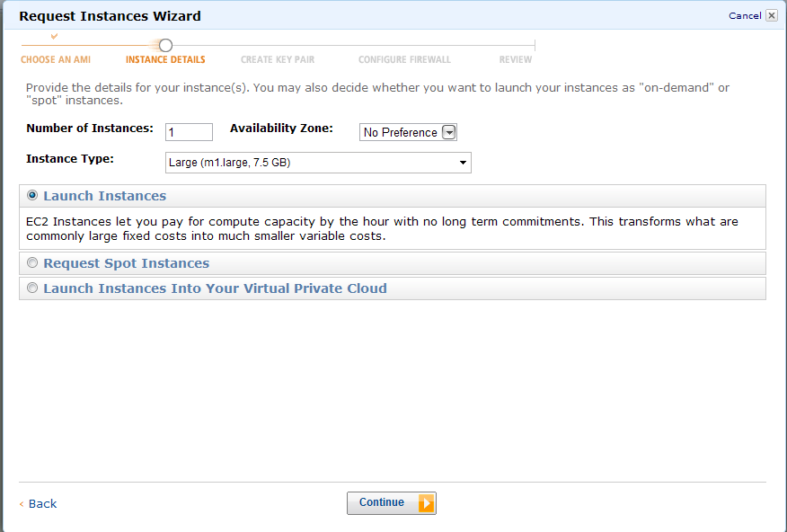Jump to the Create Key Pair step

coord(278,60)
